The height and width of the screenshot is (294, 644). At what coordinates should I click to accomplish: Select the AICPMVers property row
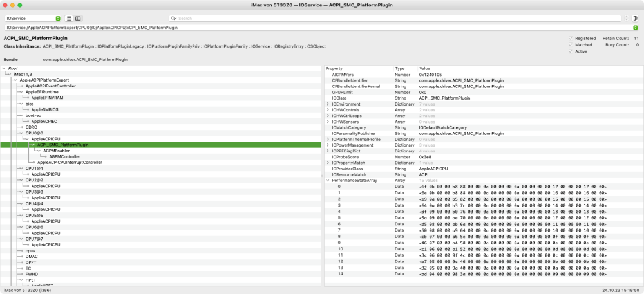484,75
